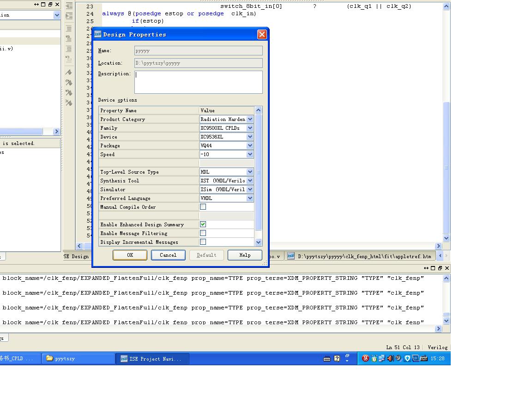
Task: Open the view dropdown in the sources panel
Action: coord(57,15)
